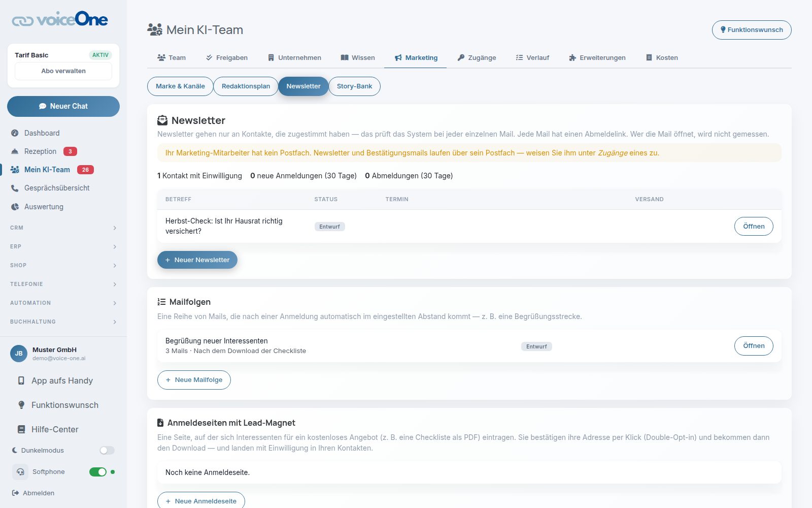Screen dimensions: 812x508
Task: Select the Marke & Kanäle sub-tab
Action: [180, 86]
